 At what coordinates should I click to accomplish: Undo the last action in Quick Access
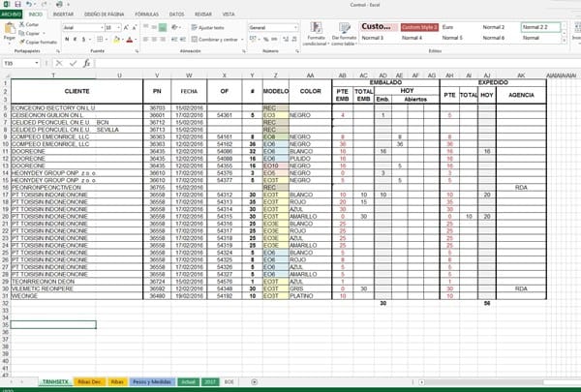[29, 4]
